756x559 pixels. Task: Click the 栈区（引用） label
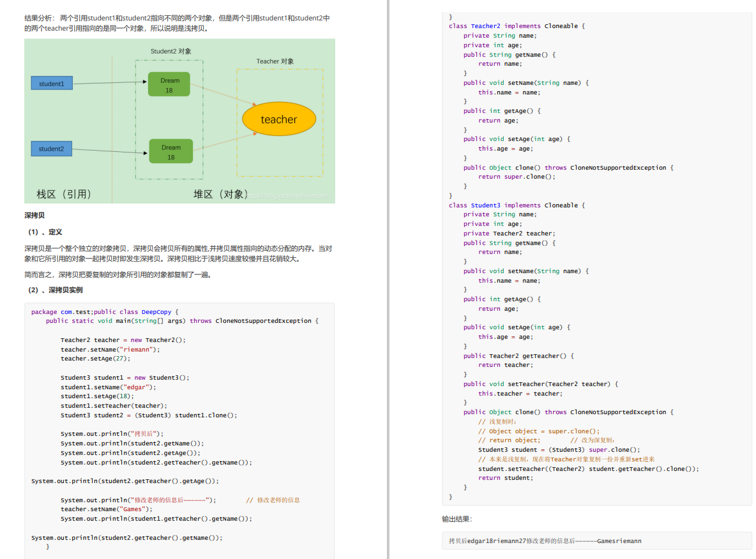pyautogui.click(x=64, y=194)
